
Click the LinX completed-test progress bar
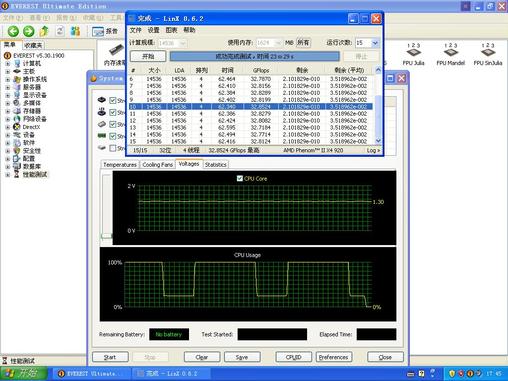[x=255, y=56]
